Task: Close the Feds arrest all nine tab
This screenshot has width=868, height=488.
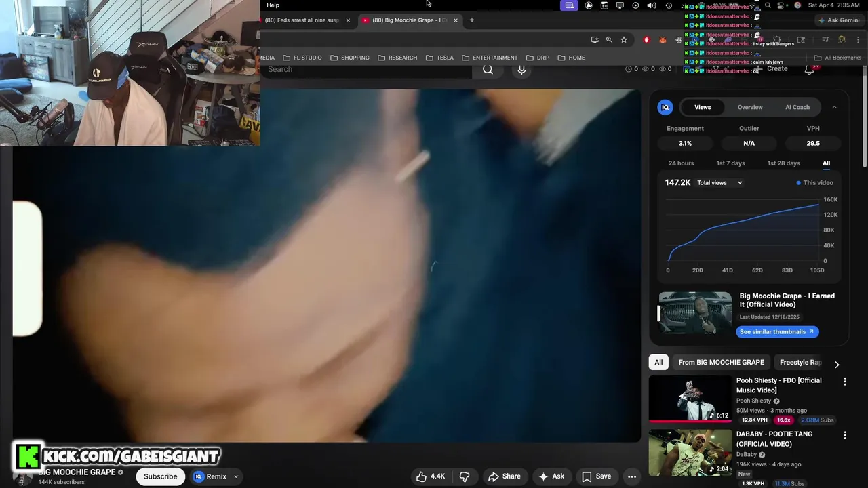Action: (348, 20)
